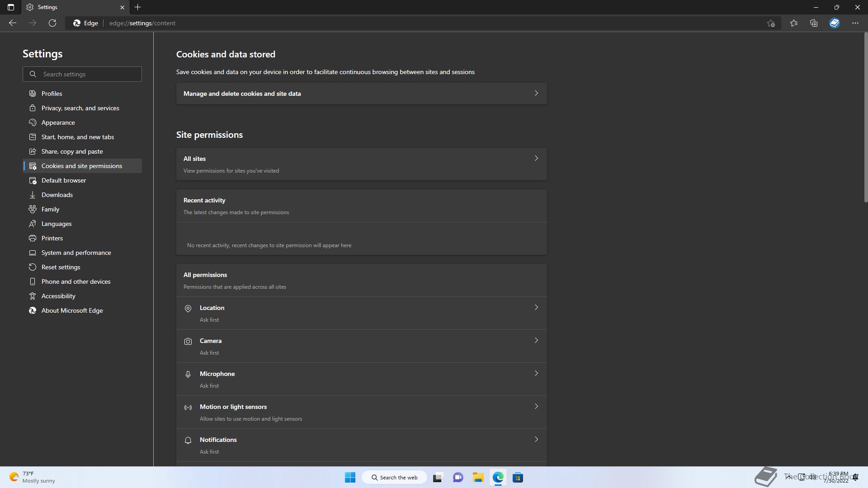Click the Refresh page icon
Viewport: 868px width, 488px height.
(52, 23)
